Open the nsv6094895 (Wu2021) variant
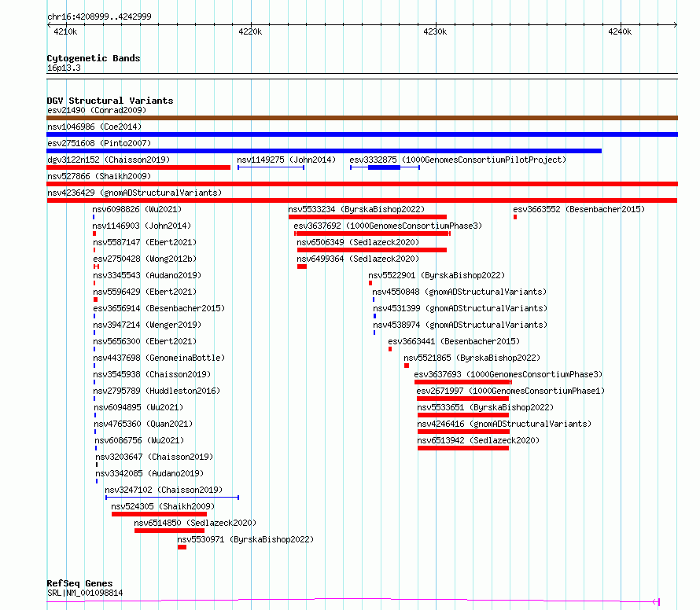Viewport: 700px width, 610px height. [138, 407]
